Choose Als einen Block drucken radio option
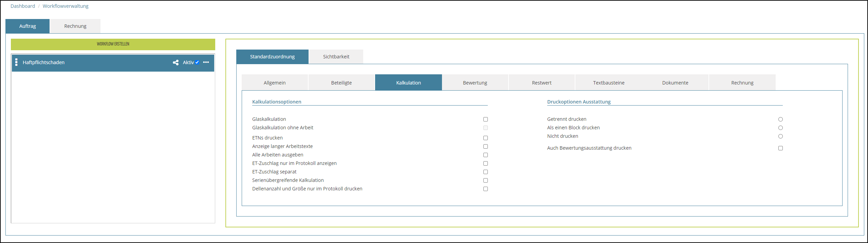This screenshot has height=243, width=868. point(780,128)
